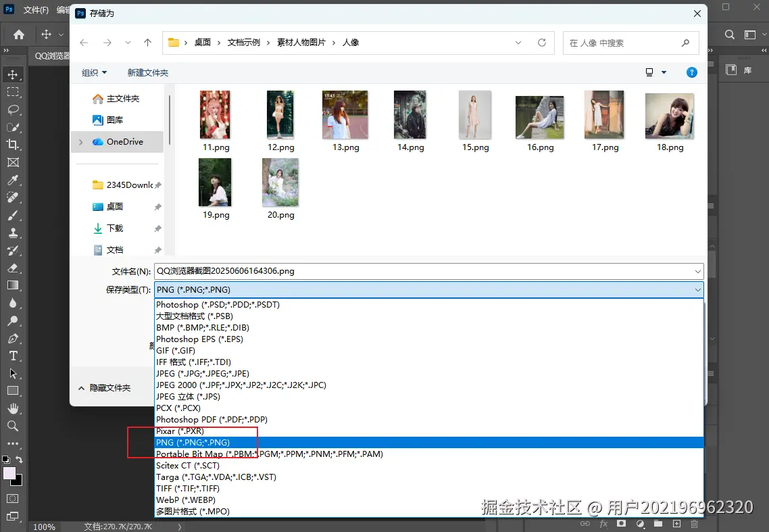Select the Zoom tool in toolbar
Screen dimensions: 769x532
(13, 426)
